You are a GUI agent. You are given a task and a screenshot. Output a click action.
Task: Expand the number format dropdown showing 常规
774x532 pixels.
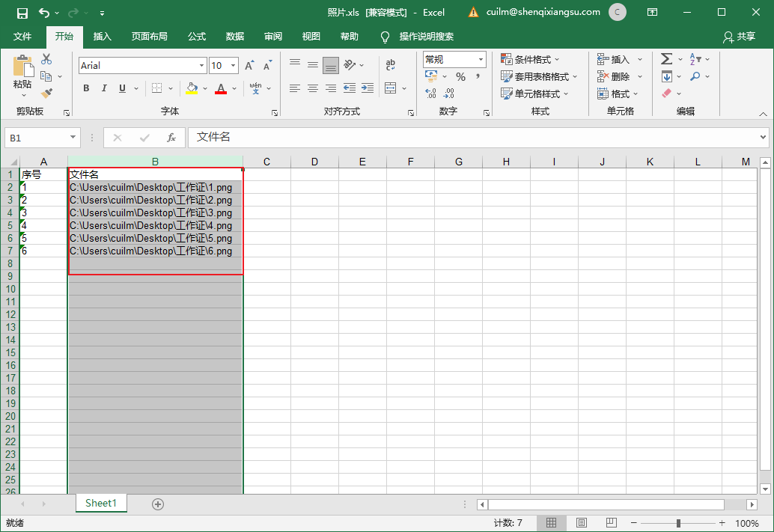(481, 60)
